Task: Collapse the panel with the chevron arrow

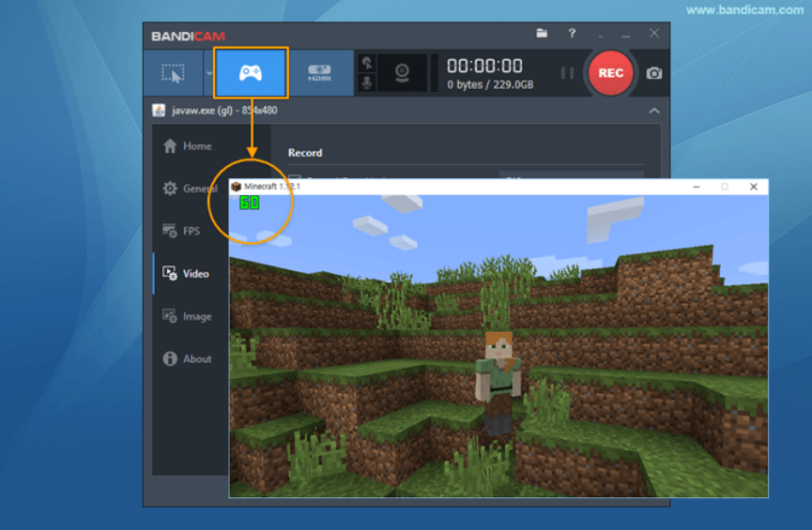Action: point(654,111)
